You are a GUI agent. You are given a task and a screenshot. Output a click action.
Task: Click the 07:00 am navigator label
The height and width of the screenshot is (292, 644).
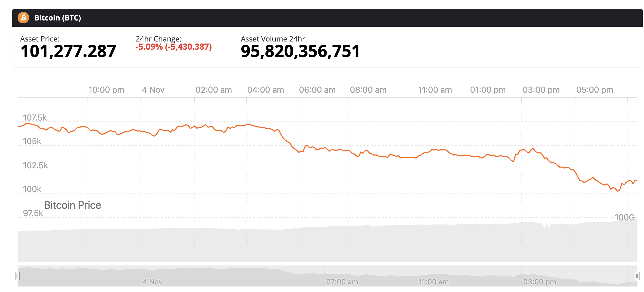tap(342, 282)
